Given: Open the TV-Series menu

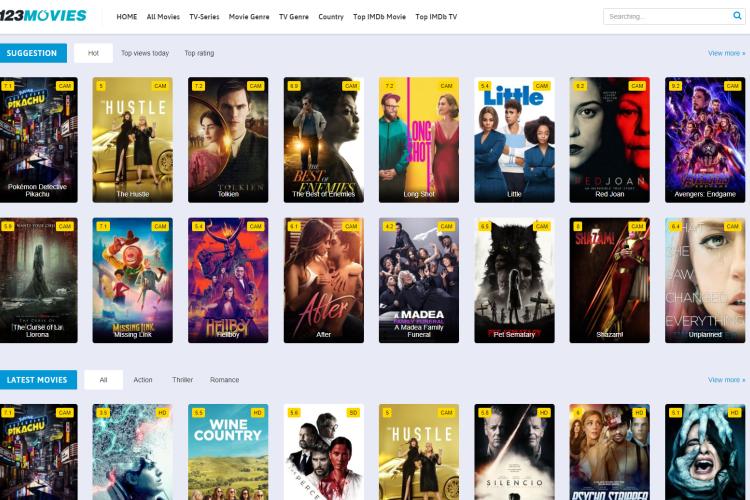Looking at the screenshot, I should [204, 17].
